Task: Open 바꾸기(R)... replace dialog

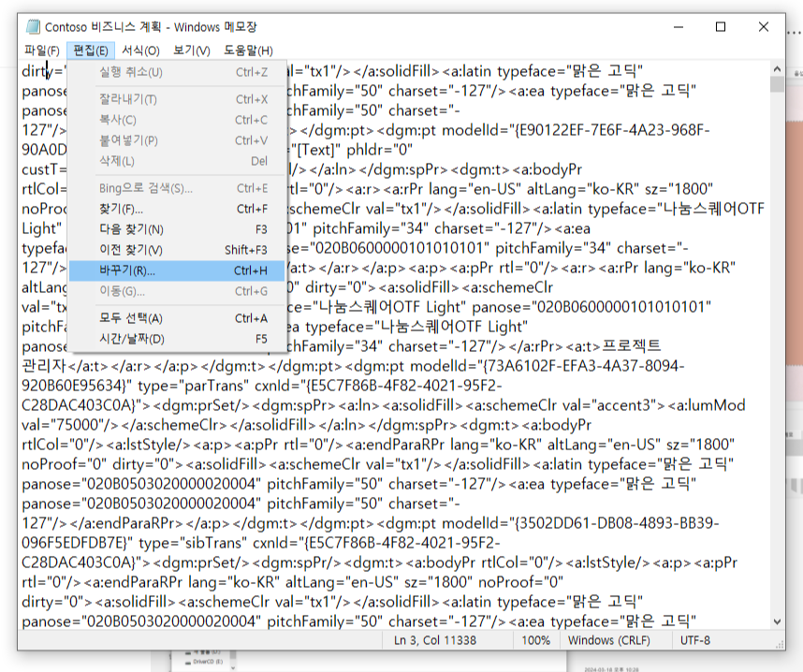Action: 177,270
